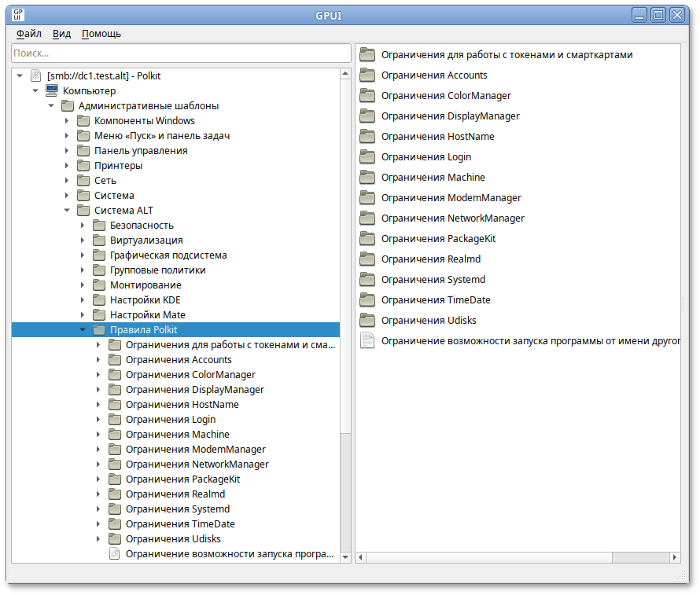Screen dimensions: 700x595
Task: Select Настройки KDE in the tree
Action: tap(145, 300)
